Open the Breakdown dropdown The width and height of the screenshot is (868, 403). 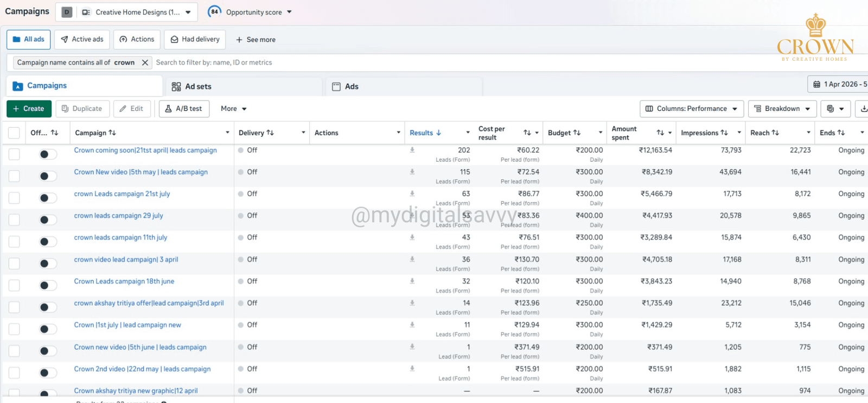[782, 109]
